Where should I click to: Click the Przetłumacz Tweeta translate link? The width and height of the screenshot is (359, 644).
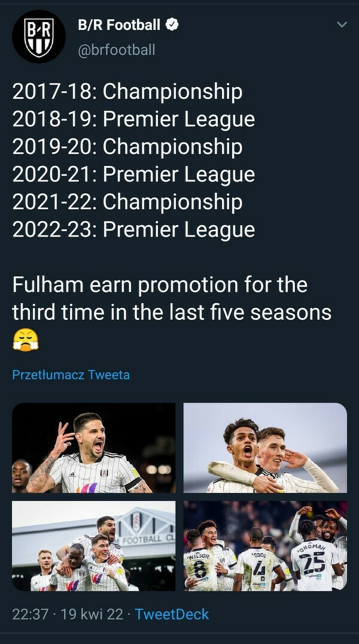pyautogui.click(x=71, y=375)
